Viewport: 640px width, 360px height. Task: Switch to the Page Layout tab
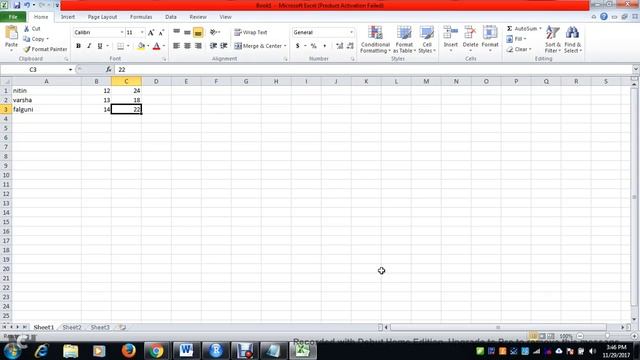point(102,17)
